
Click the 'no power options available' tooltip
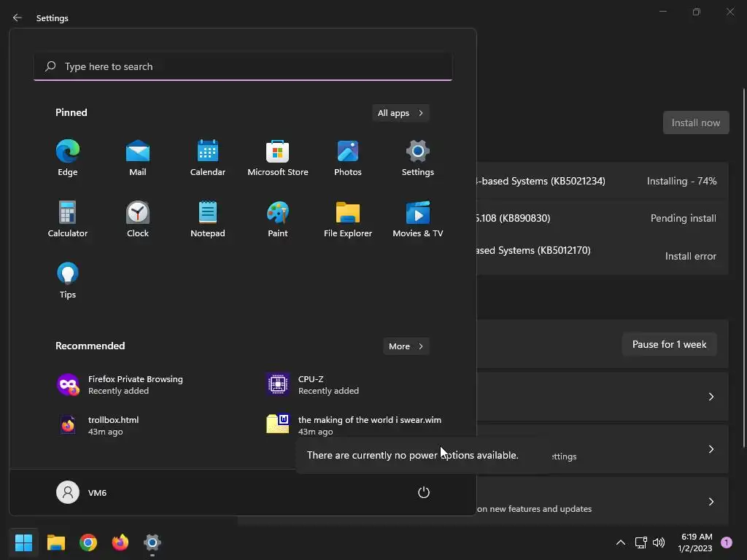pyautogui.click(x=413, y=455)
